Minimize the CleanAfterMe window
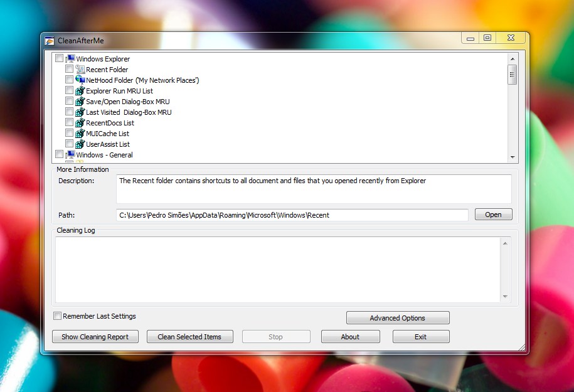This screenshot has height=392, width=574. click(x=470, y=38)
